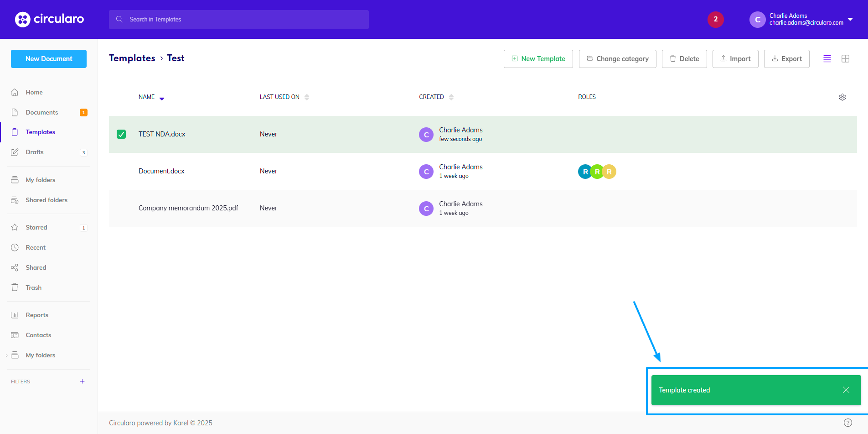Viewport: 868px width, 434px height.
Task: Click the Circularo logo
Action: [49, 19]
